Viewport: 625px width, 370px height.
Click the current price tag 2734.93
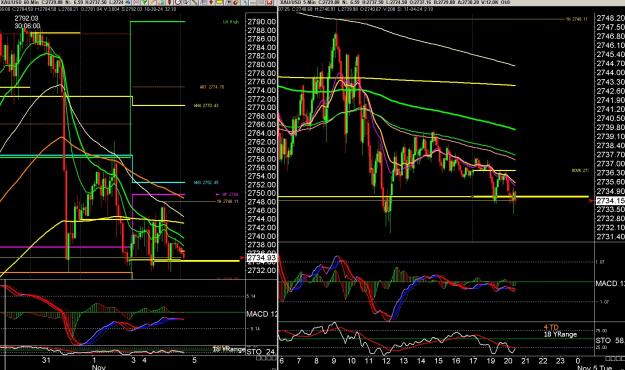(261, 258)
